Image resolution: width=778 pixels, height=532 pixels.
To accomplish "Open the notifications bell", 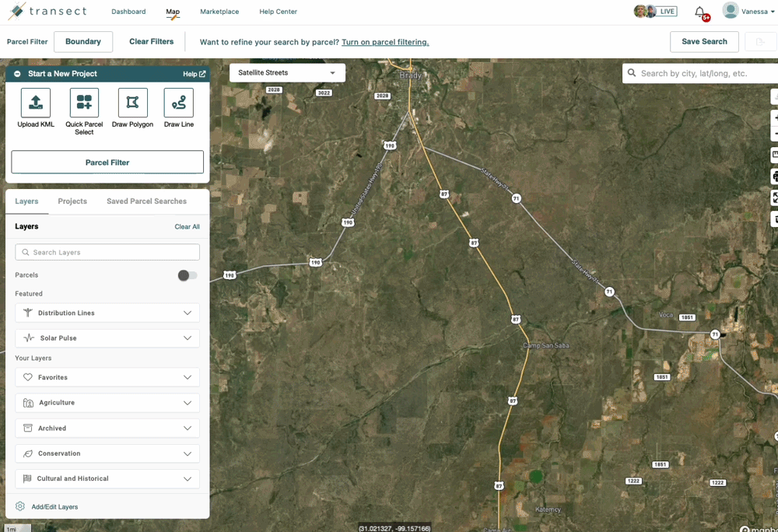I will [699, 12].
